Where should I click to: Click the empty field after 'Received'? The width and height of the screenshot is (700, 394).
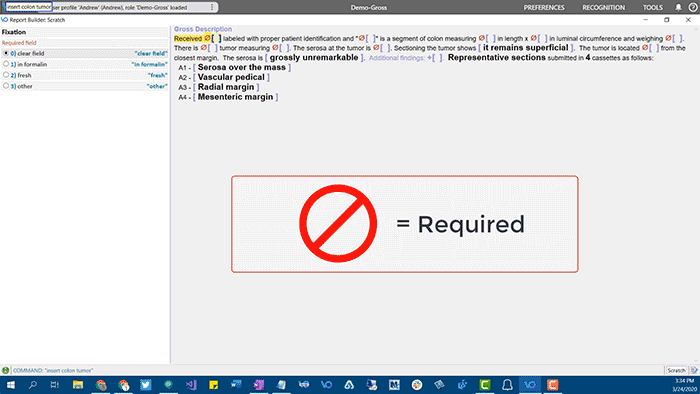216,38
